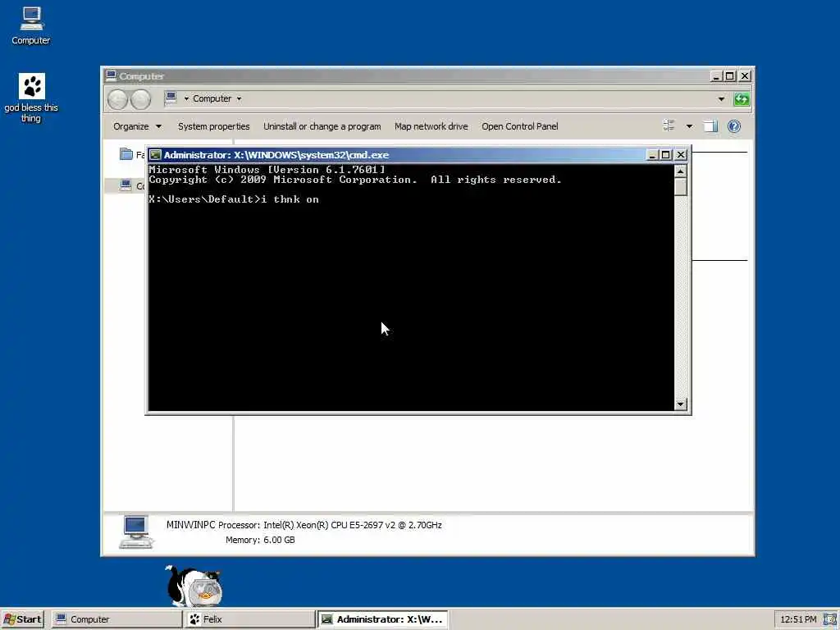Click the green refresh button in address bar
This screenshot has width=840, height=630.
click(742, 99)
